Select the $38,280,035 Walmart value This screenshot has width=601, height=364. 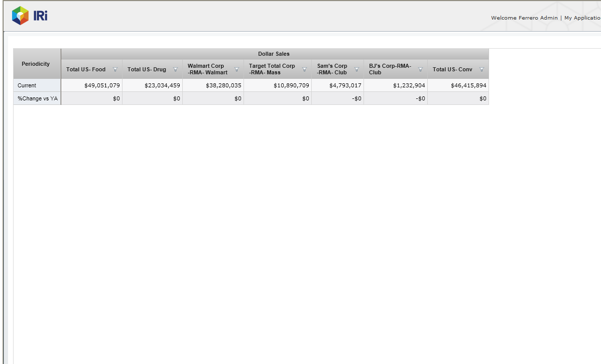click(x=223, y=85)
